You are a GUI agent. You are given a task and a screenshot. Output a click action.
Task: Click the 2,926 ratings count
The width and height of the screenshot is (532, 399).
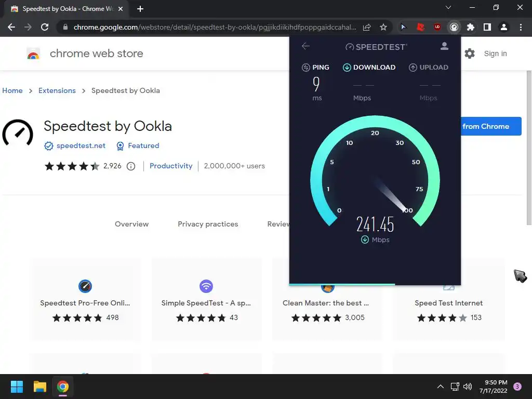pyautogui.click(x=112, y=166)
